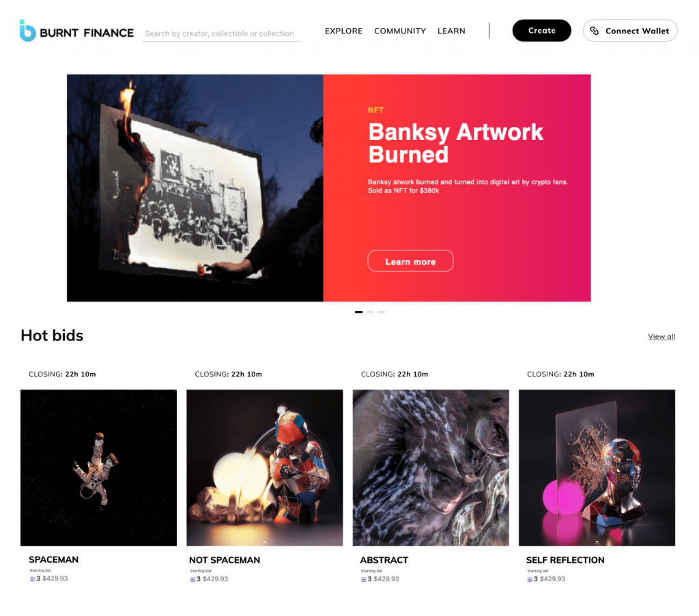This screenshot has width=699, height=616.
Task: Click the currency icon under ABSTRACT starting bid
Action: pos(363,579)
